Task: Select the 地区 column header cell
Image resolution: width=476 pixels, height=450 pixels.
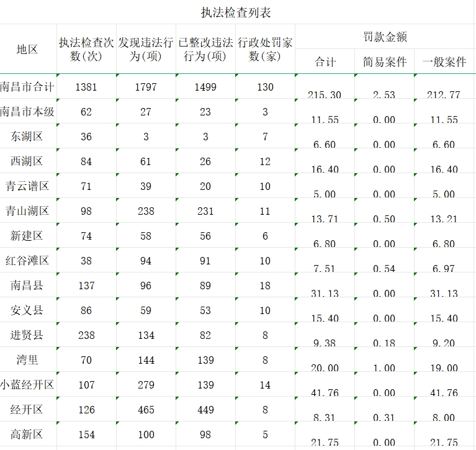Action: (x=28, y=49)
